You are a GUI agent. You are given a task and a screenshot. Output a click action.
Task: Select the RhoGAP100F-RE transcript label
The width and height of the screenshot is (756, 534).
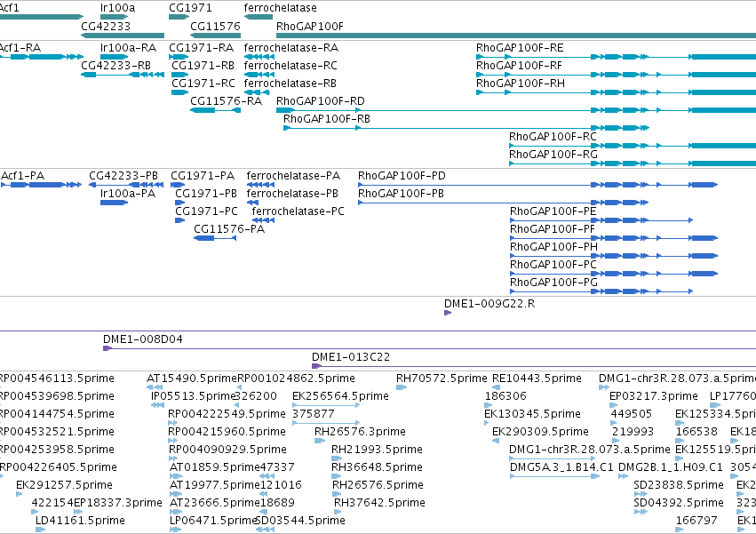(x=520, y=48)
